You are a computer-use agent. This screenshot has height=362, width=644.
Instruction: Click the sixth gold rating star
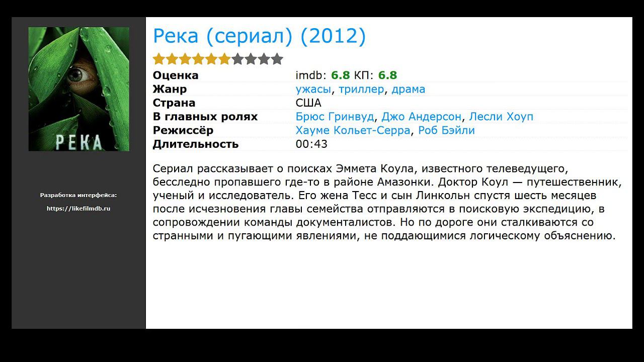[224, 59]
